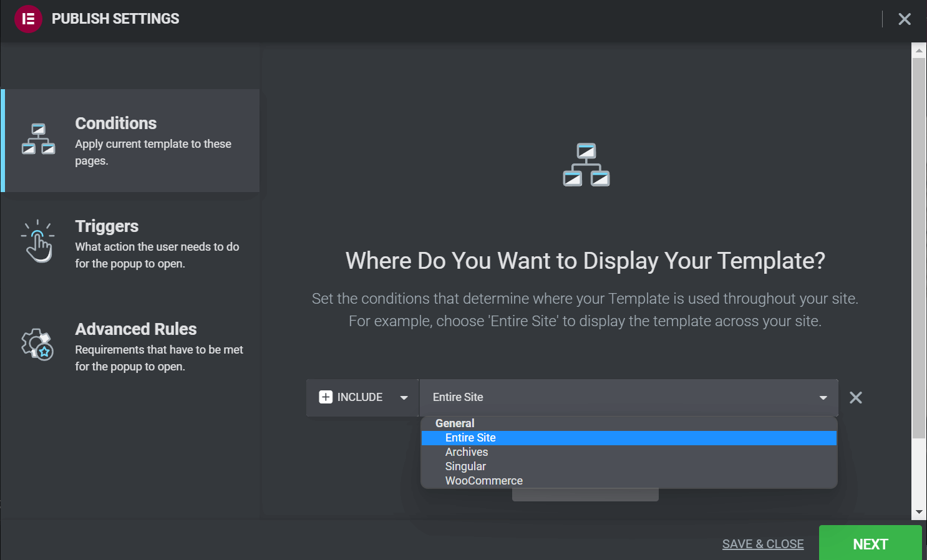Select the Conditions hierarchy icon
This screenshot has height=560, width=927.
38,138
